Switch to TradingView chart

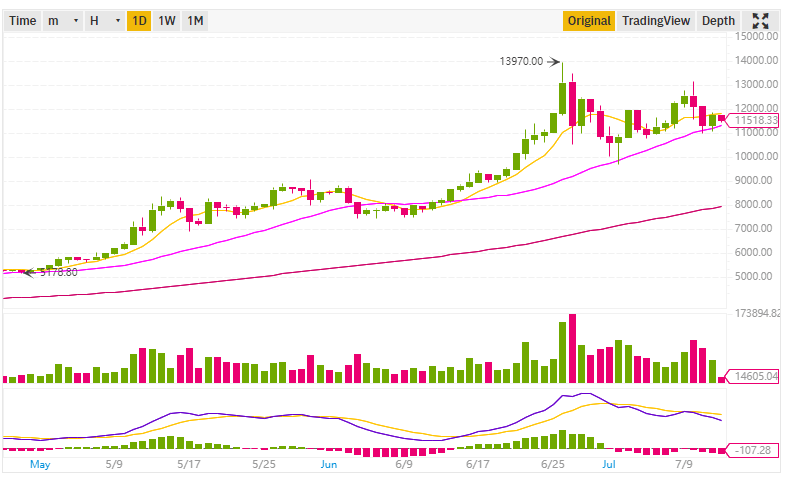656,21
